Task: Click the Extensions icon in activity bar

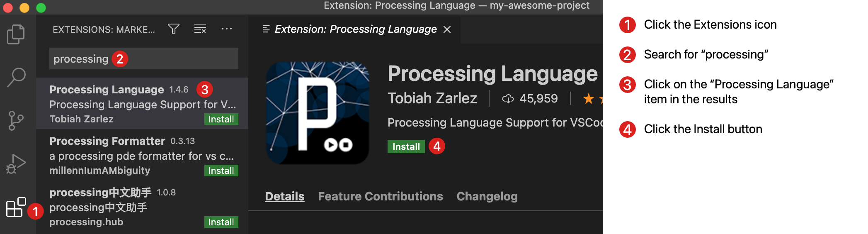Action: click(16, 207)
